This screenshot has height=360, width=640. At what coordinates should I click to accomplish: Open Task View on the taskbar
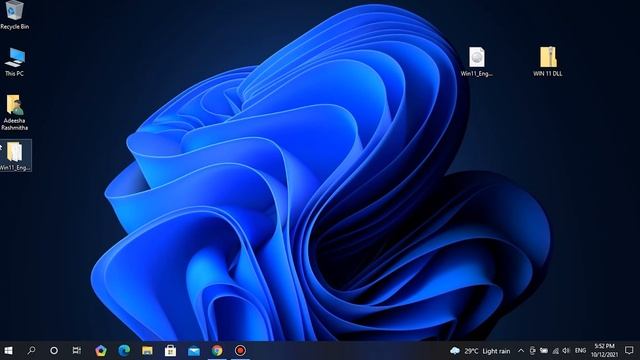pos(77,351)
